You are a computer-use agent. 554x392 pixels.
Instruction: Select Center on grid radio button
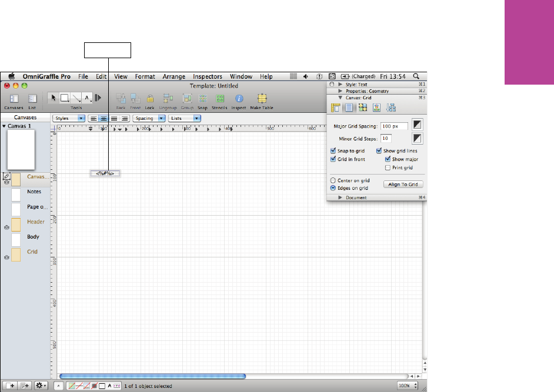coord(333,180)
